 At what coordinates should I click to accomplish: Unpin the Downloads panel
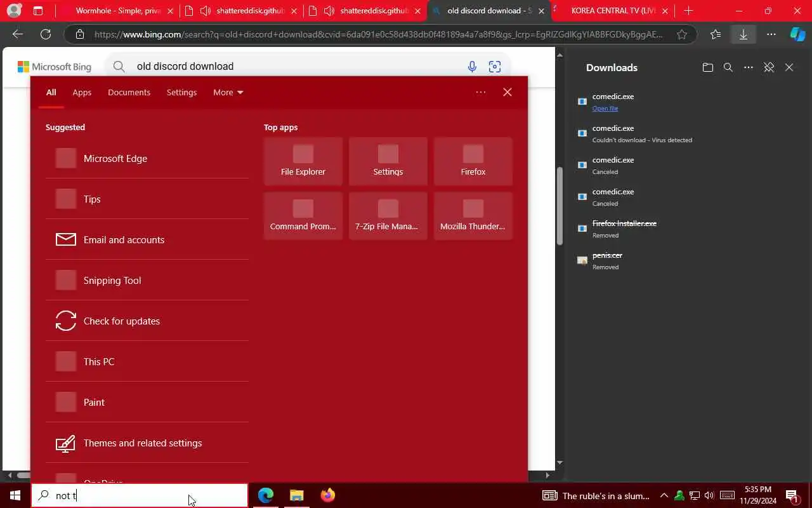769,67
